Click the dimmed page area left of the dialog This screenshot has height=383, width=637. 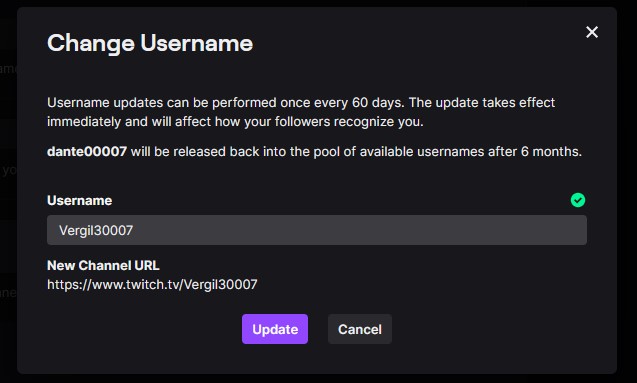[x=8, y=191]
